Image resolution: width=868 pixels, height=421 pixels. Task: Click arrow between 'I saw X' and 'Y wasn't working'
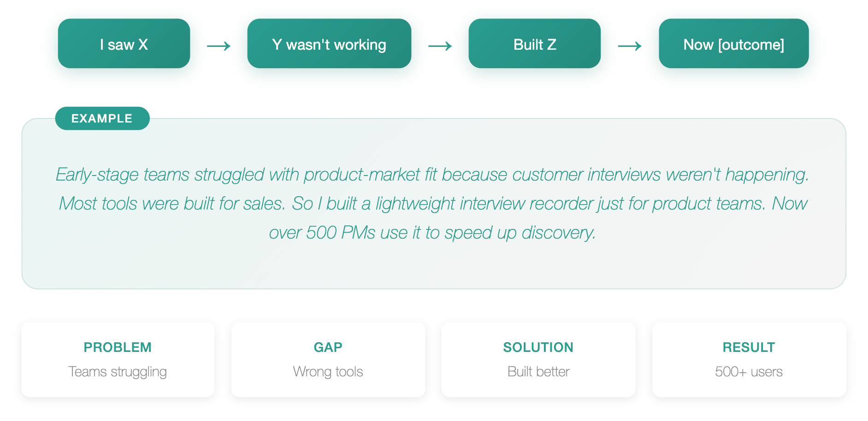tap(218, 46)
